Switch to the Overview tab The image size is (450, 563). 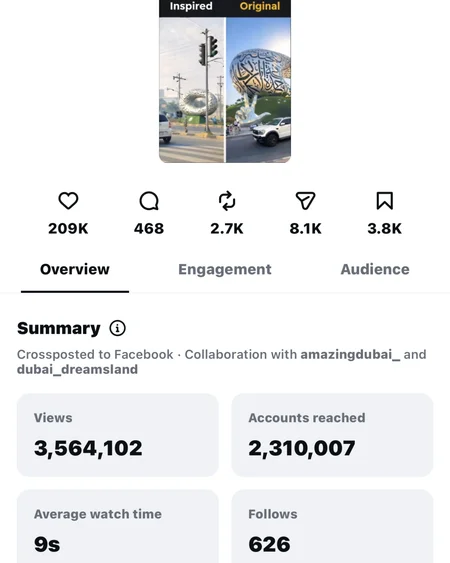75,270
